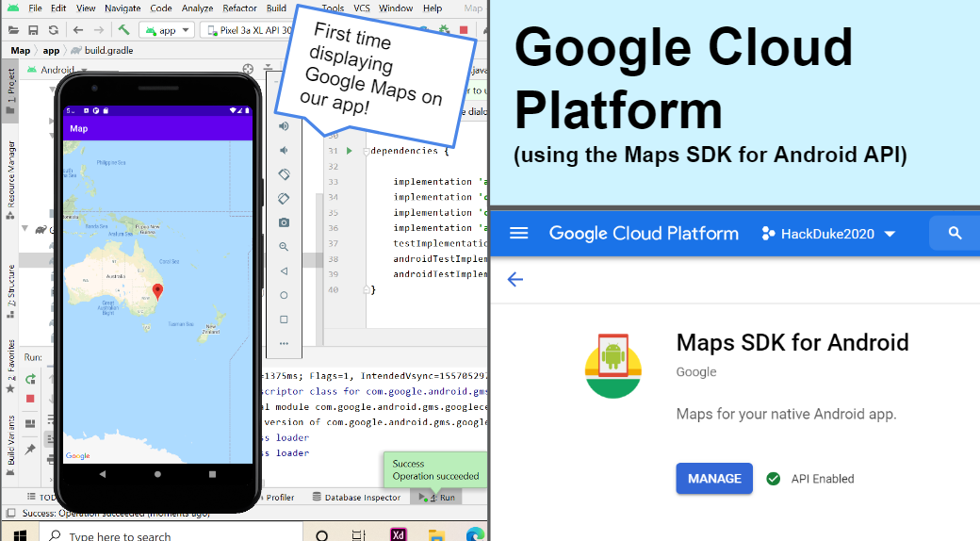Pin the Run tab with the pin icon
This screenshot has width=980, height=541.
click(x=30, y=449)
